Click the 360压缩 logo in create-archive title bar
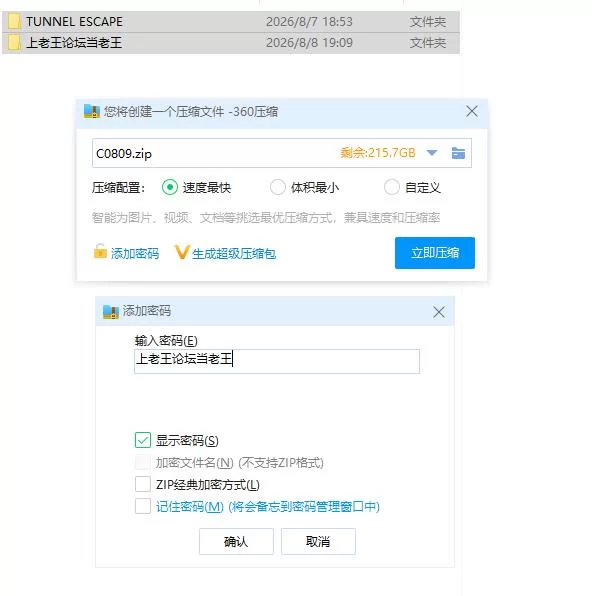The width and height of the screenshot is (592, 596). 92,111
